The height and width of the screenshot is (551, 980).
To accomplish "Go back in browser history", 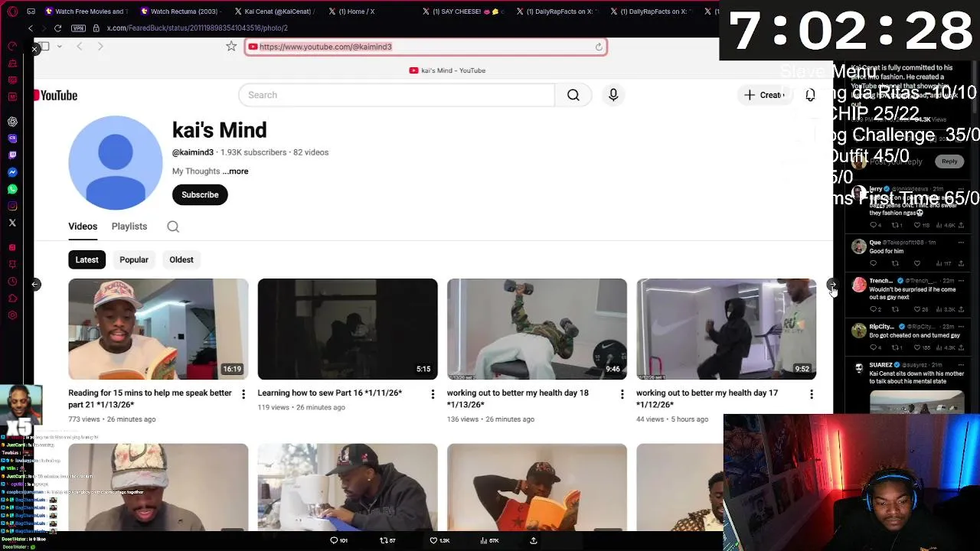I will click(31, 28).
